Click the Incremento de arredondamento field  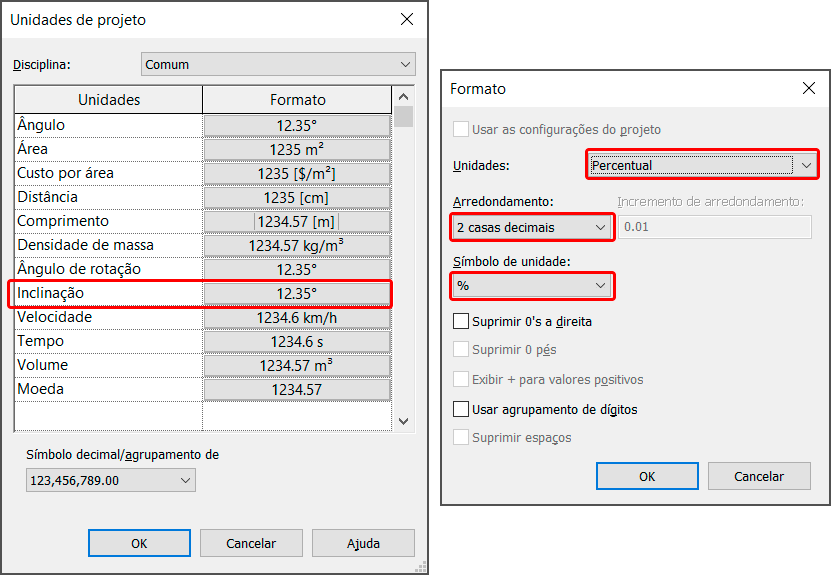(x=714, y=227)
